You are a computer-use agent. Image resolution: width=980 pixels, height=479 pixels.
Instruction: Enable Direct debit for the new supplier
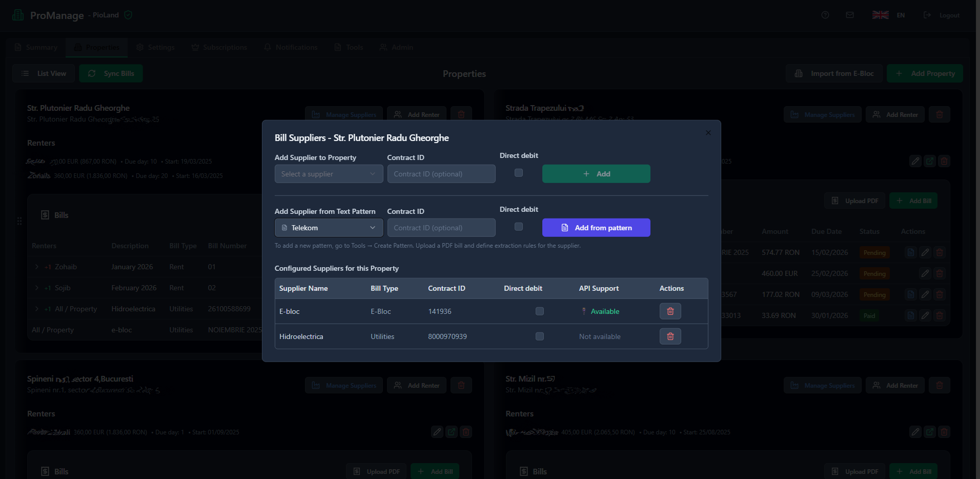518,173
